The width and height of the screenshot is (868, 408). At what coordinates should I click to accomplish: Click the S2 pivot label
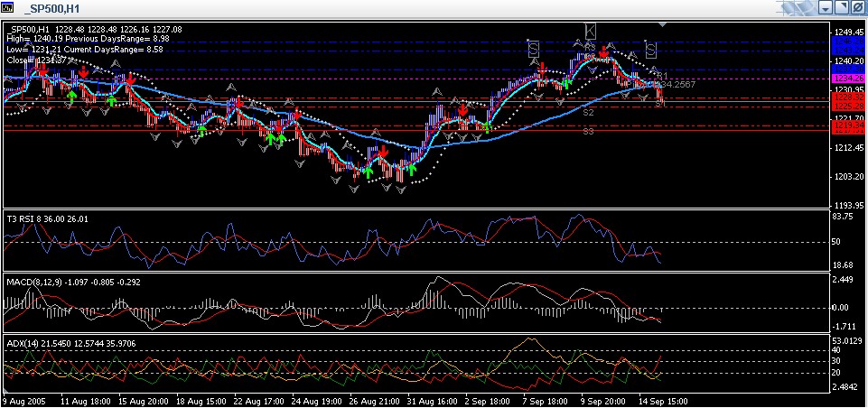(588, 112)
